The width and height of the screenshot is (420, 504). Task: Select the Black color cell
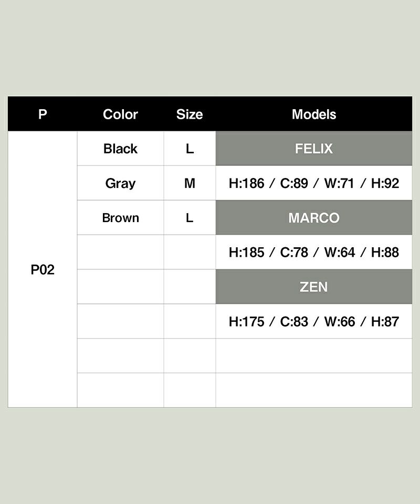coord(120,149)
